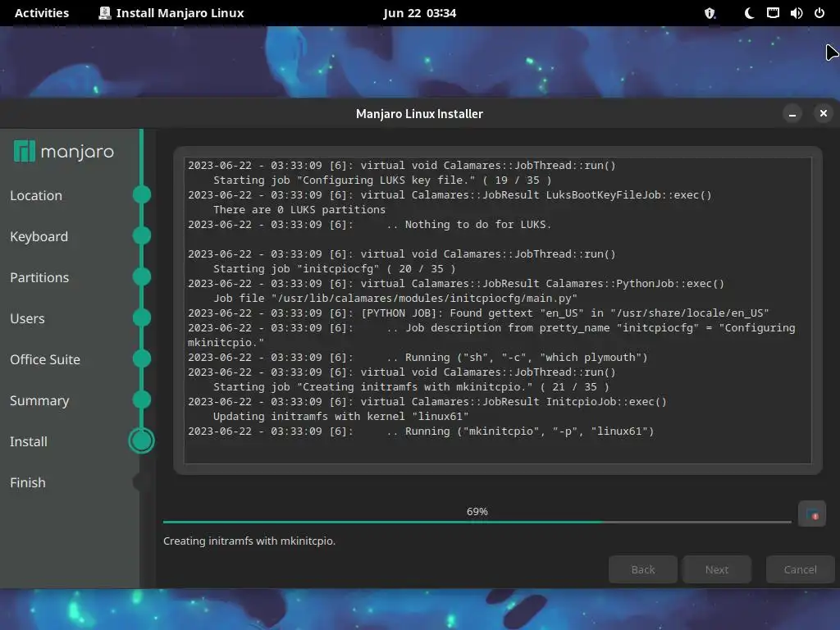Open the Activities overview
The height and width of the screenshot is (630, 840).
pyautogui.click(x=41, y=13)
